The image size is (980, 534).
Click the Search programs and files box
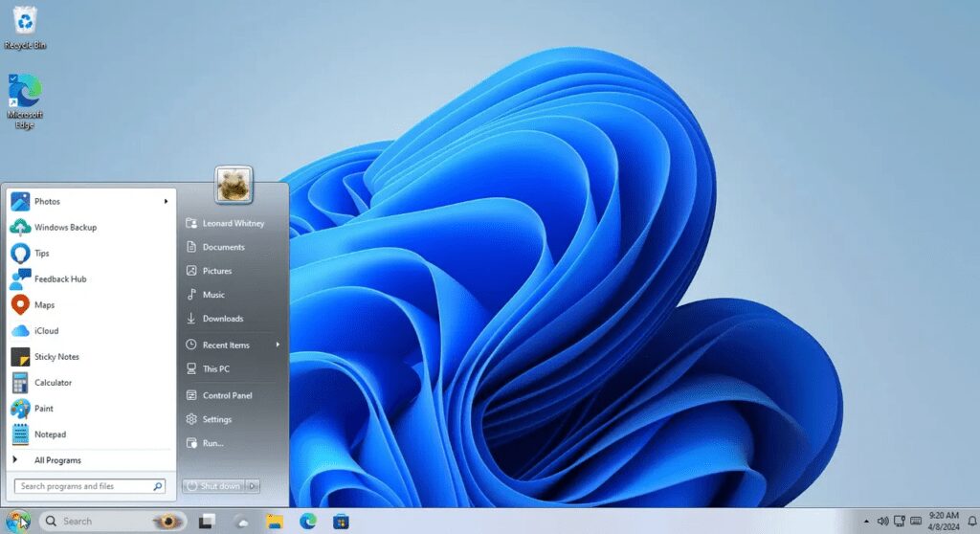pyautogui.click(x=84, y=486)
